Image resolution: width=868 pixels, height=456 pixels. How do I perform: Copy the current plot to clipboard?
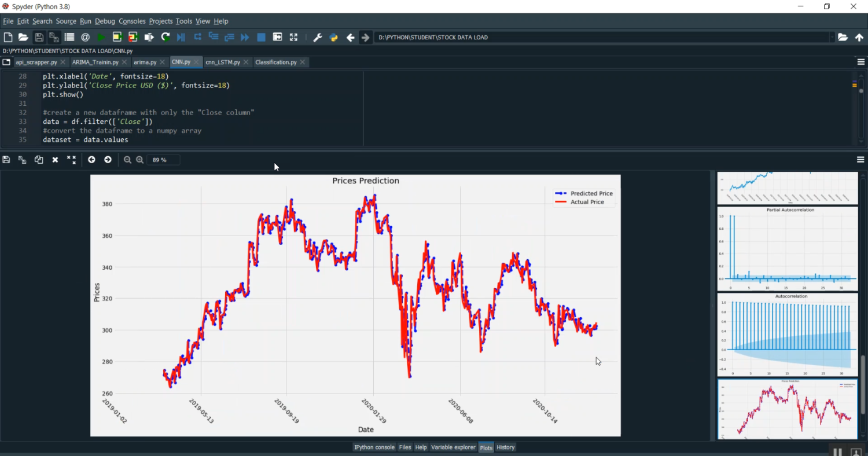(x=38, y=160)
